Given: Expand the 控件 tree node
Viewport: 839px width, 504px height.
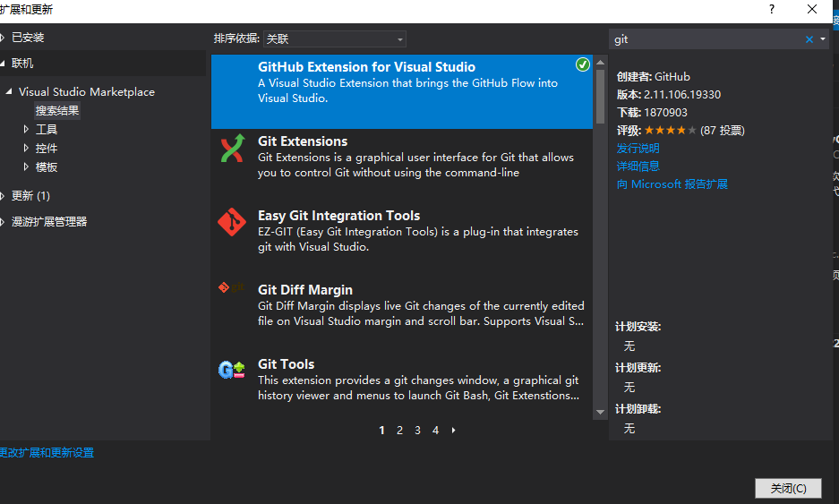Looking at the screenshot, I should tap(26, 148).
